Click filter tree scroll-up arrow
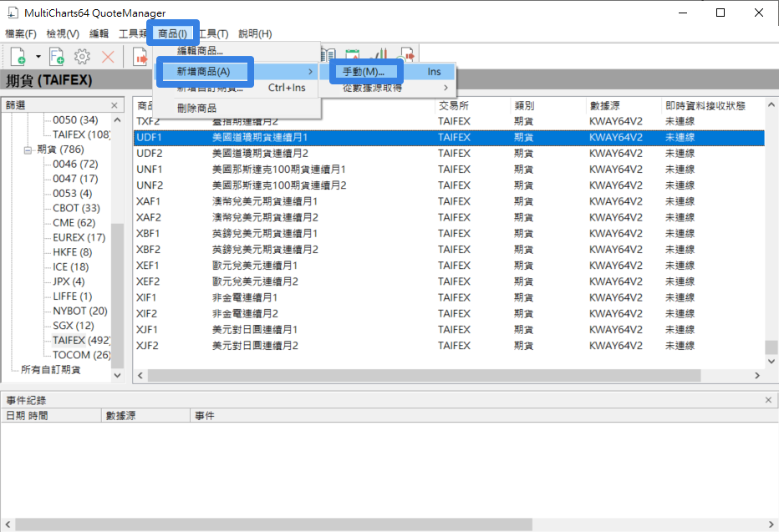This screenshot has height=532, width=779. tap(117, 120)
